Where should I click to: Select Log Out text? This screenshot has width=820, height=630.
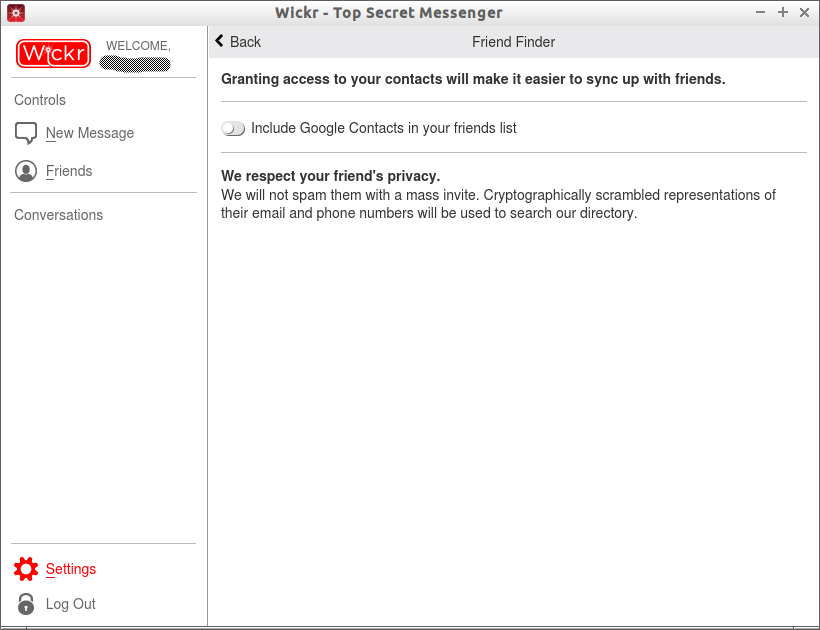[71, 604]
